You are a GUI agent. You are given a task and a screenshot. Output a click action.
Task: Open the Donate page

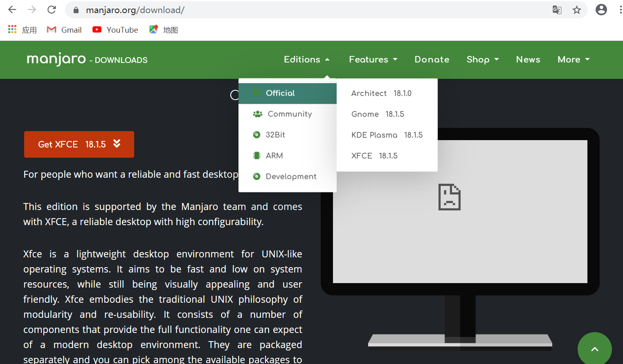432,60
